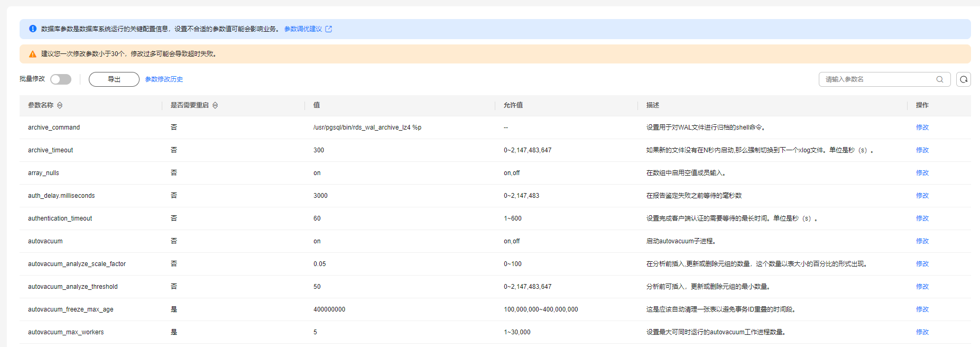Modify the autovacuum parameter

click(922, 241)
